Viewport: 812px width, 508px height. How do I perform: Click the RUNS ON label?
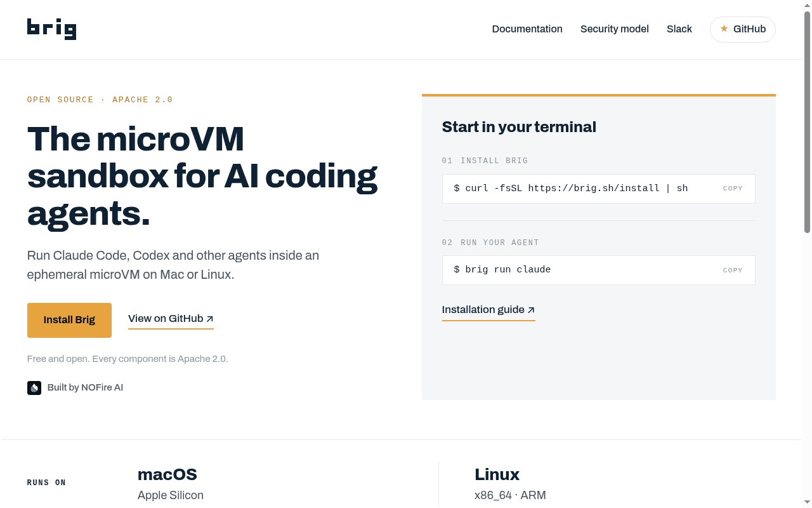coord(47,483)
